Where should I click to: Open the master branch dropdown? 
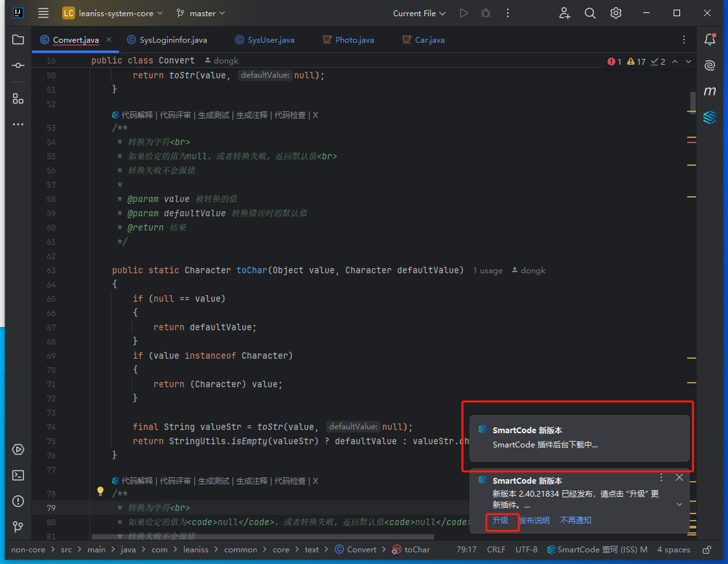pos(201,13)
